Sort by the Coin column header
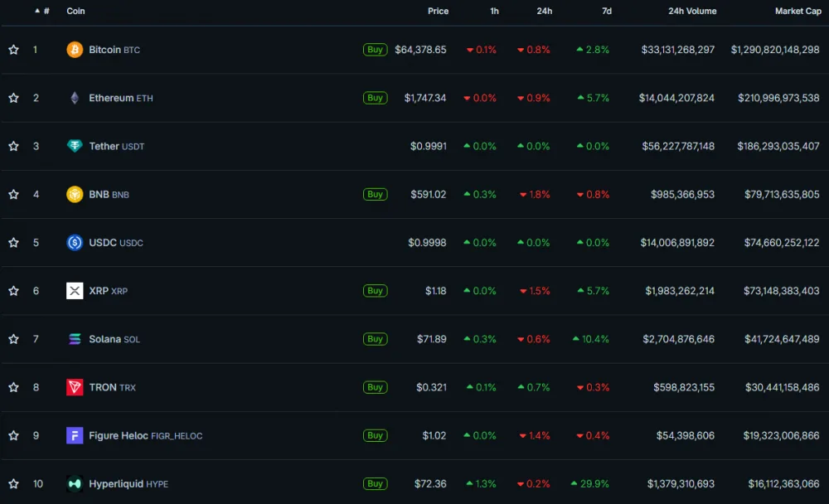Viewport: 829px width, 504px height. tap(75, 11)
